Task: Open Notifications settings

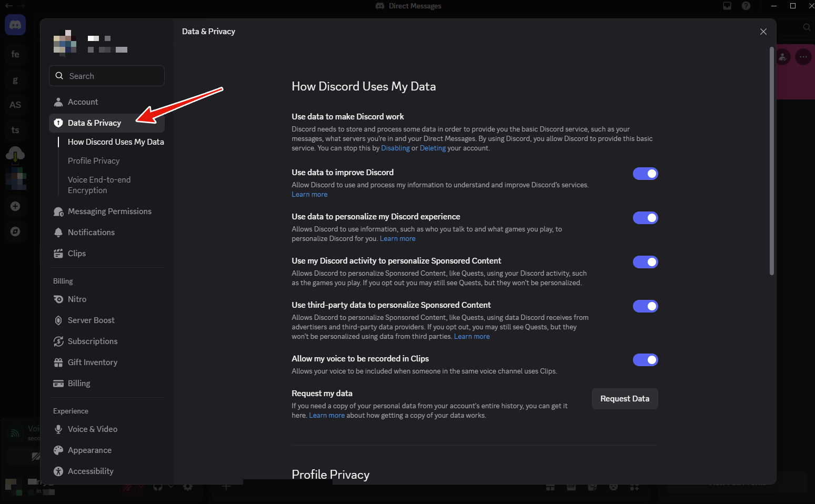Action: tap(107, 233)
